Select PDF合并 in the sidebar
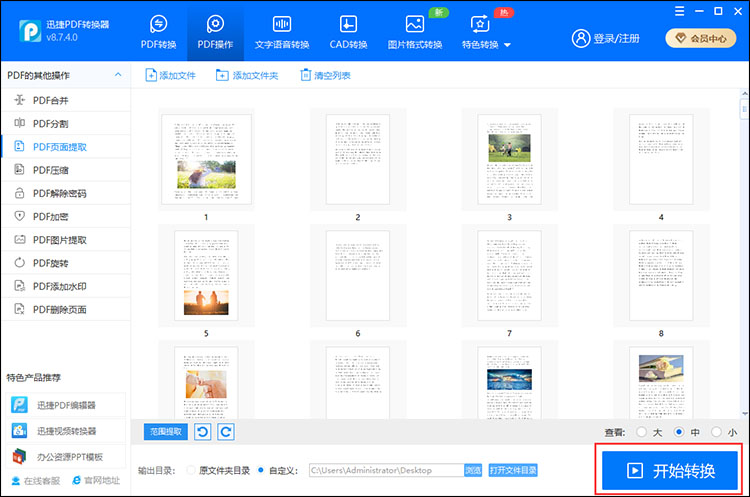 (x=66, y=100)
